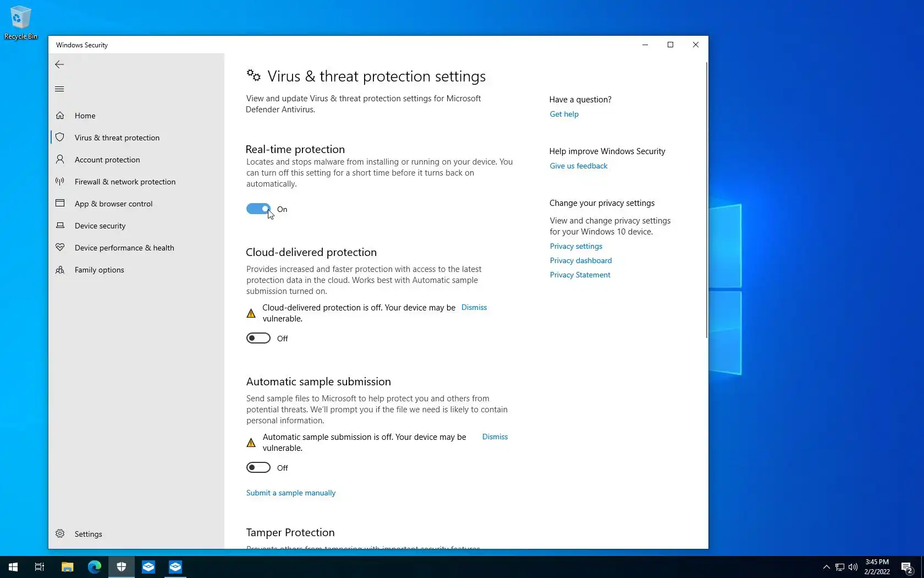This screenshot has width=924, height=578.
Task: Click the Real-time protection heading
Action: (x=295, y=150)
